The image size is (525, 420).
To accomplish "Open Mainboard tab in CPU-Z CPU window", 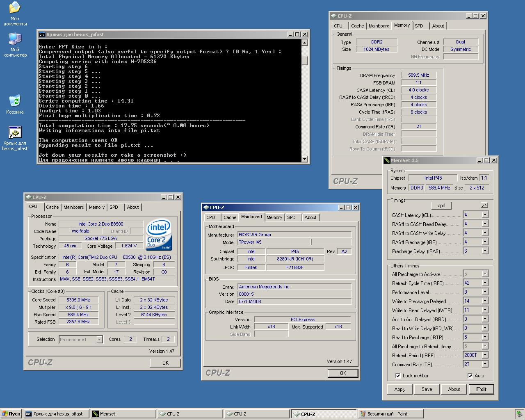I will click(x=74, y=207).
